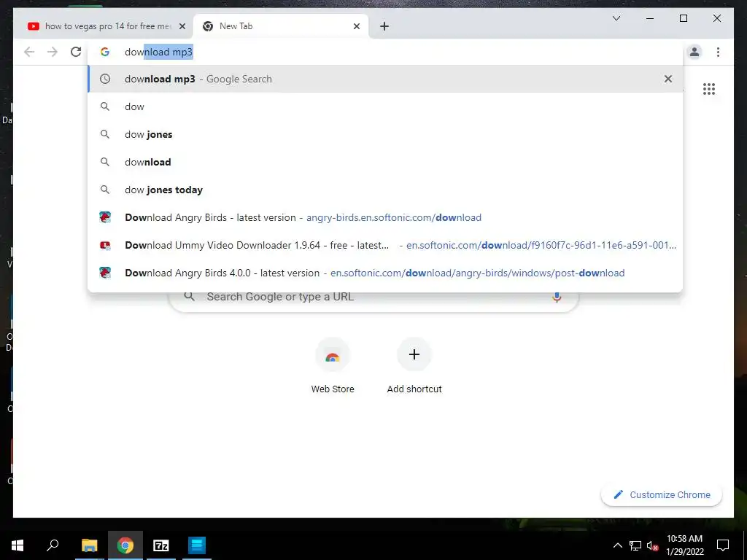Open the 'Download Angry Birds 4.0.0' suggestion

pyautogui.click(x=385, y=273)
